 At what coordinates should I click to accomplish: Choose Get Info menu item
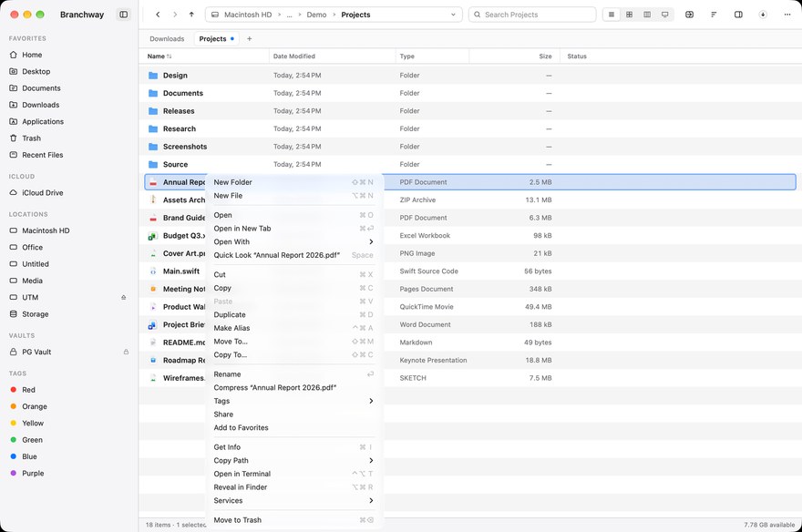pos(293,447)
